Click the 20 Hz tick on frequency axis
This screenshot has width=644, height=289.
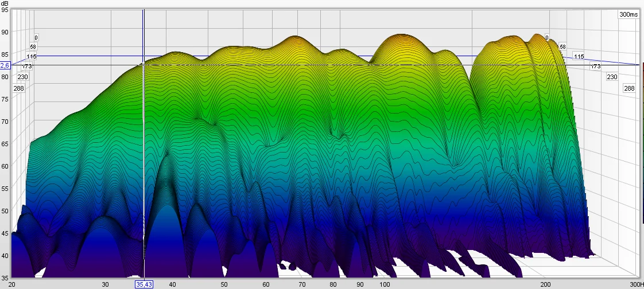click(12, 284)
